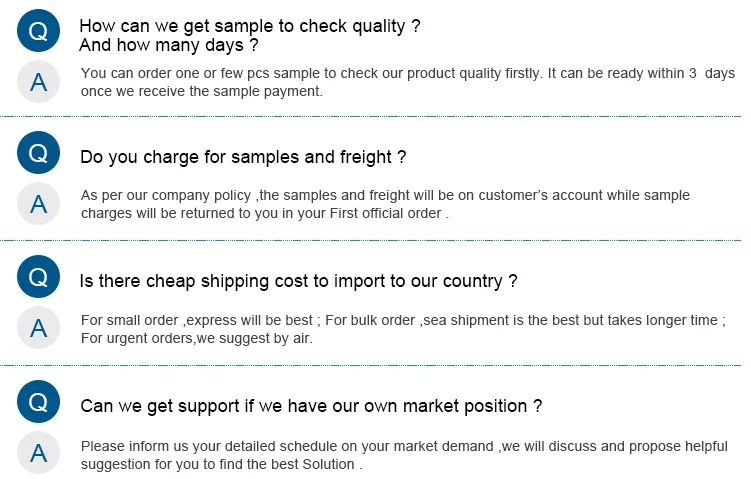Click the dotted divider above the cheap shipping question
This screenshot has width=751, height=479.
pyautogui.click(x=375, y=241)
